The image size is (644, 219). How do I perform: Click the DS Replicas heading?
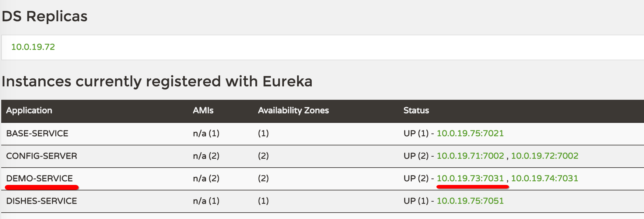(x=45, y=16)
